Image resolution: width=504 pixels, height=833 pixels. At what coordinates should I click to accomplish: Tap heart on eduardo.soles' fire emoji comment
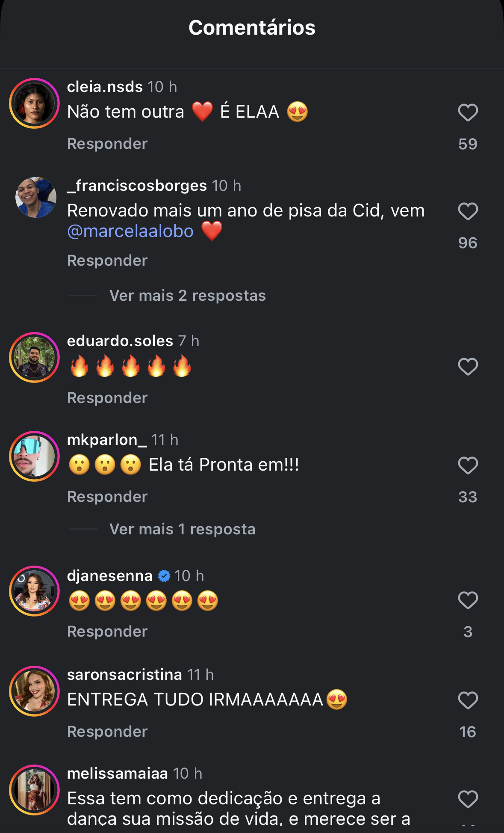[x=468, y=367]
